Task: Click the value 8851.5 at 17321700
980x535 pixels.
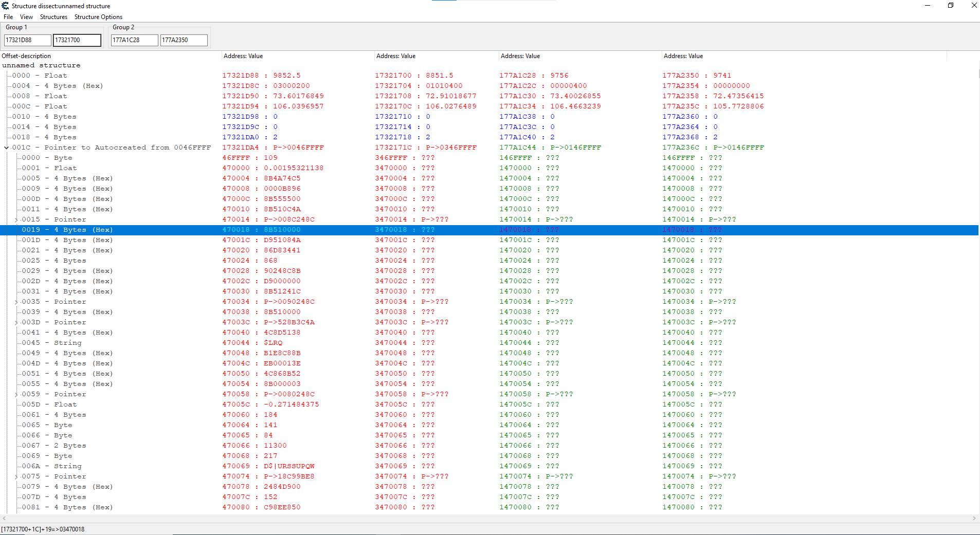Action: click(440, 76)
